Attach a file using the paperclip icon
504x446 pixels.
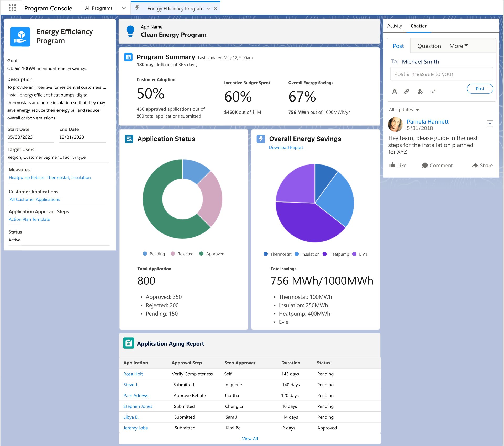[x=407, y=91]
